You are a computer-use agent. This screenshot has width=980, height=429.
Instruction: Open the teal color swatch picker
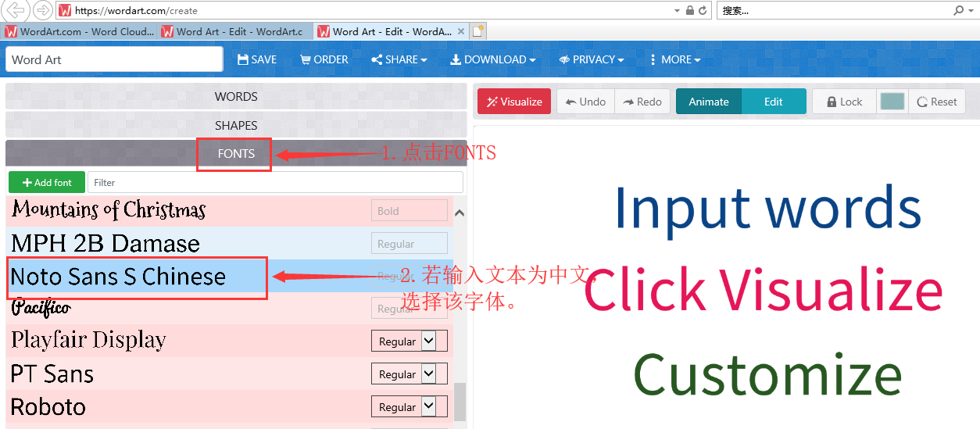pyautogui.click(x=892, y=102)
